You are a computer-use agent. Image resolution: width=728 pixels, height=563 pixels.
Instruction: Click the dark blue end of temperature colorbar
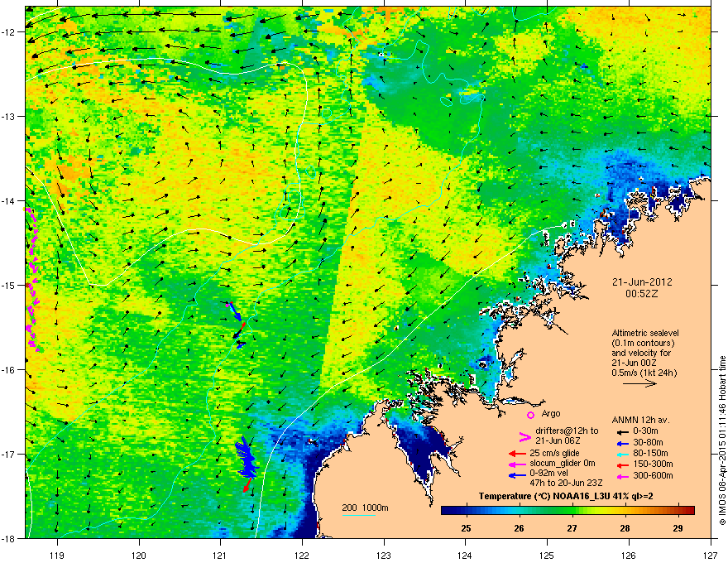446,510
